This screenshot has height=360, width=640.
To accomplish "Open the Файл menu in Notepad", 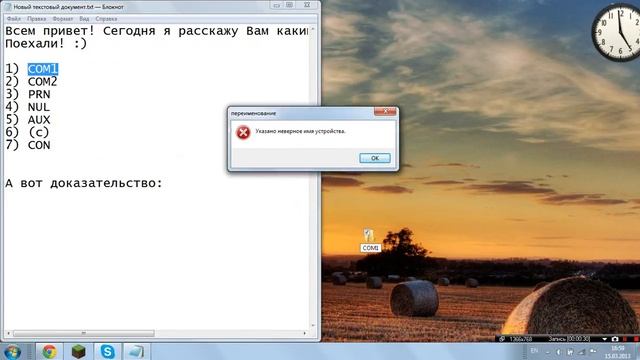I will (x=13, y=19).
